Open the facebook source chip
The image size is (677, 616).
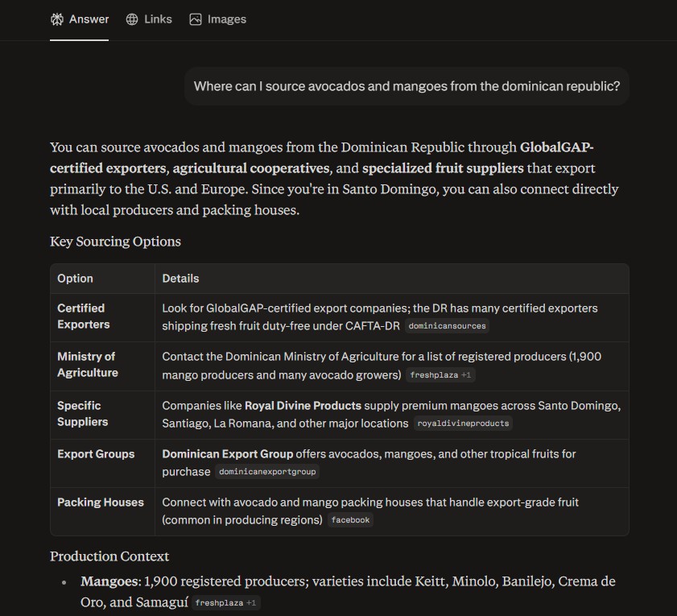tap(350, 520)
